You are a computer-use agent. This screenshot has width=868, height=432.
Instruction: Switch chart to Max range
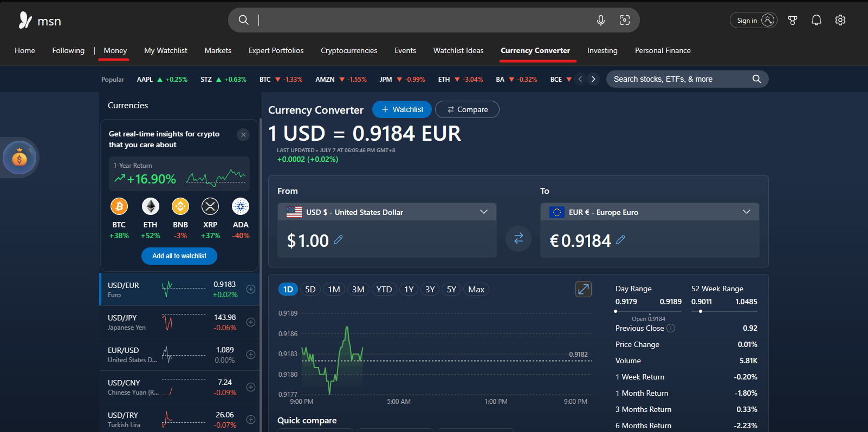476,290
